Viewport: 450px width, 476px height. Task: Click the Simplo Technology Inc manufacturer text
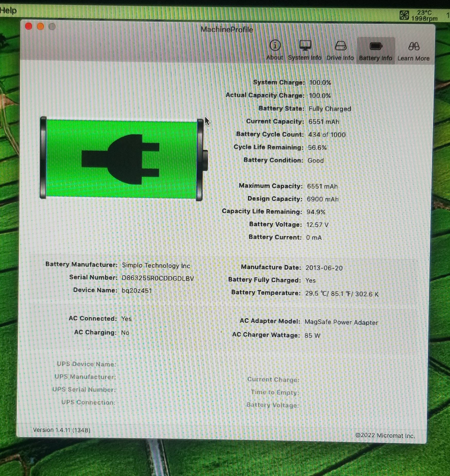(x=156, y=265)
